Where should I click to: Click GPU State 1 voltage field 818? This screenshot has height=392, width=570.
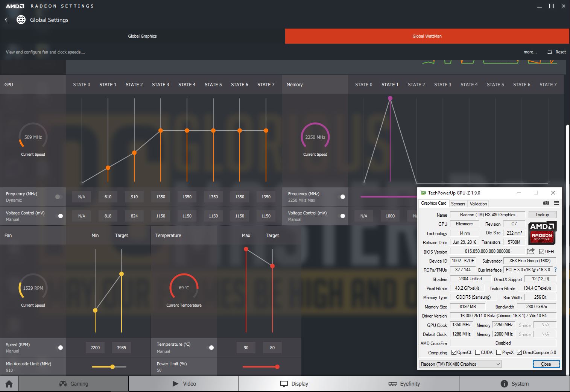108,216
